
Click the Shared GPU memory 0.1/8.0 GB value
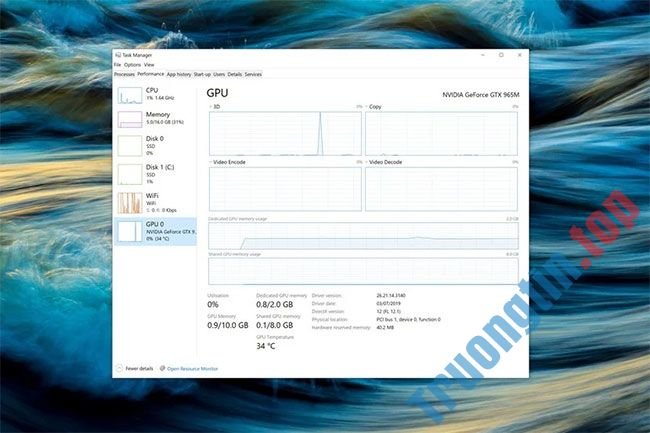click(x=274, y=326)
